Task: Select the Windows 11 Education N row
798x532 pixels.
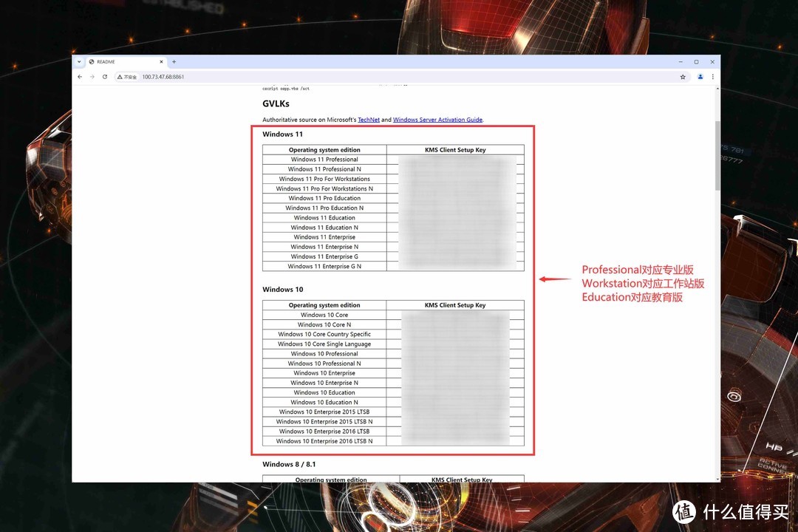Action: (x=393, y=228)
